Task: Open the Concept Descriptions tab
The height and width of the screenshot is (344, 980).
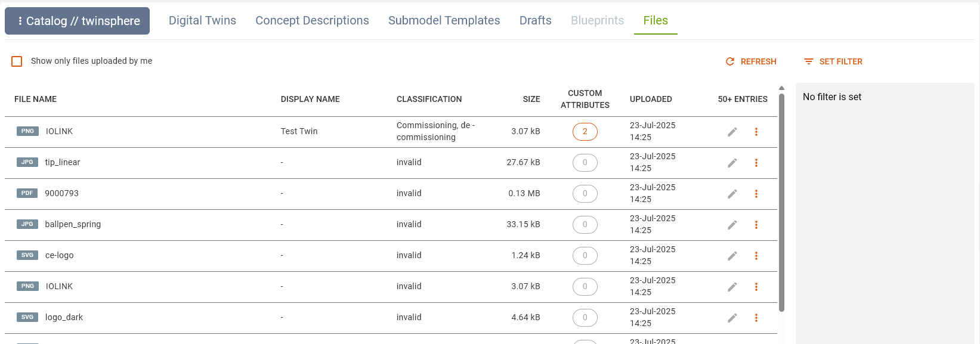Action: coord(312,20)
